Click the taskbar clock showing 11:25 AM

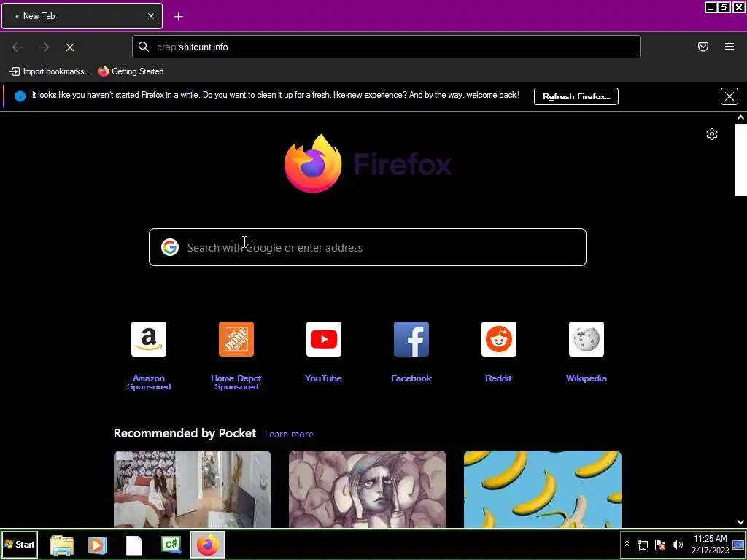tap(711, 544)
